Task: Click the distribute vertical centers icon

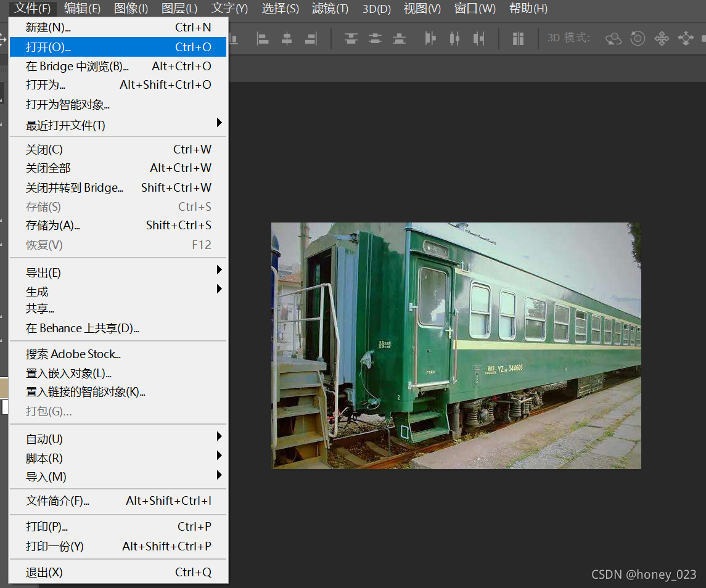Action: tap(375, 39)
